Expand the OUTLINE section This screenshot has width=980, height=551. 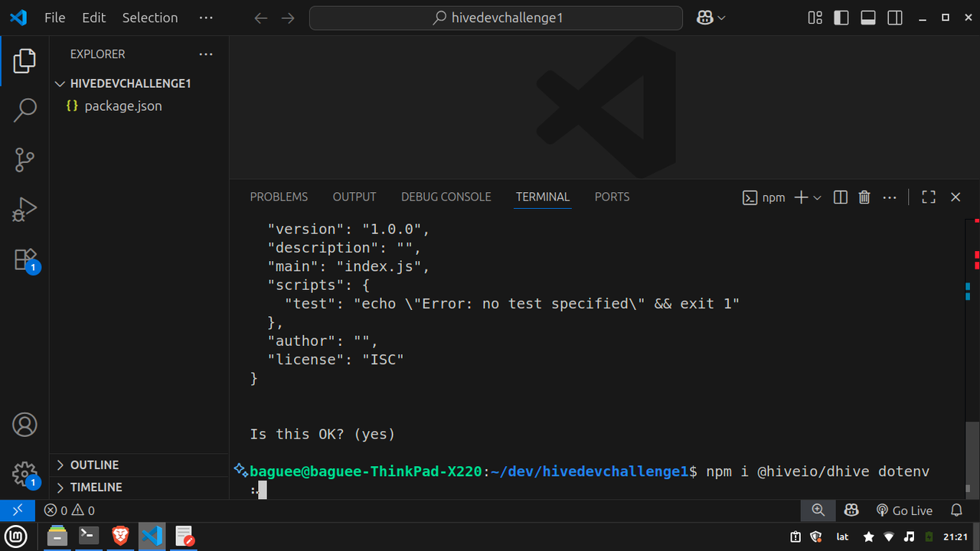pyautogui.click(x=94, y=465)
